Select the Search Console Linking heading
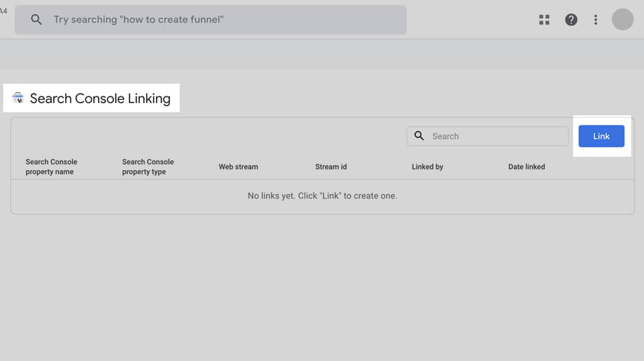The image size is (644, 361). click(100, 98)
